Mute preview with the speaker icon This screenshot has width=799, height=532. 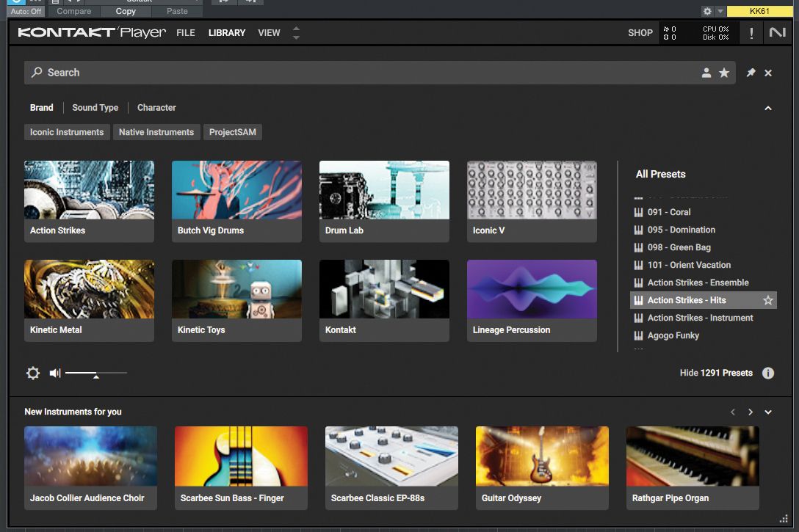click(x=55, y=373)
